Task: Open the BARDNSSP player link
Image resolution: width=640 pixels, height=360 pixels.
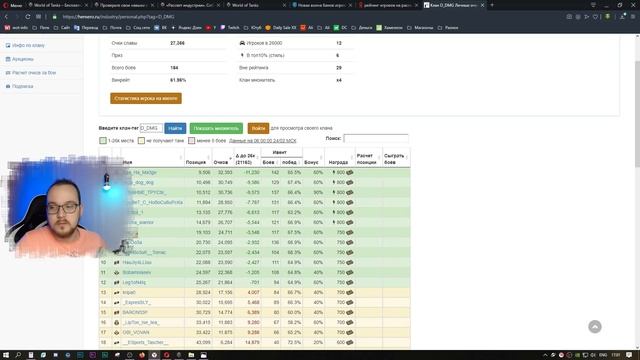Action: 135,313
